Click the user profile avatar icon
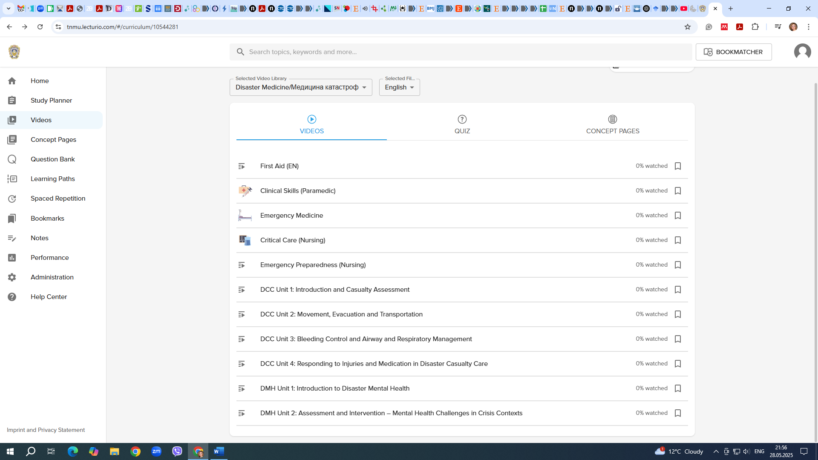This screenshot has height=460, width=818. point(802,52)
